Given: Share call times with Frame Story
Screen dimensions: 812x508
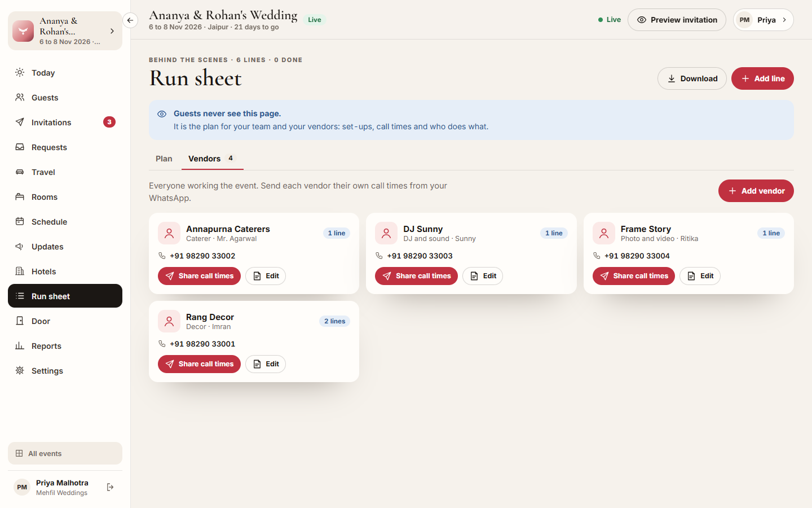Looking at the screenshot, I should pyautogui.click(x=634, y=276).
